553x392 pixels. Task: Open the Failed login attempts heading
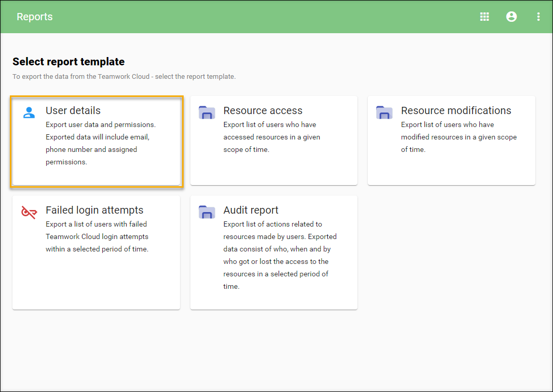(94, 210)
